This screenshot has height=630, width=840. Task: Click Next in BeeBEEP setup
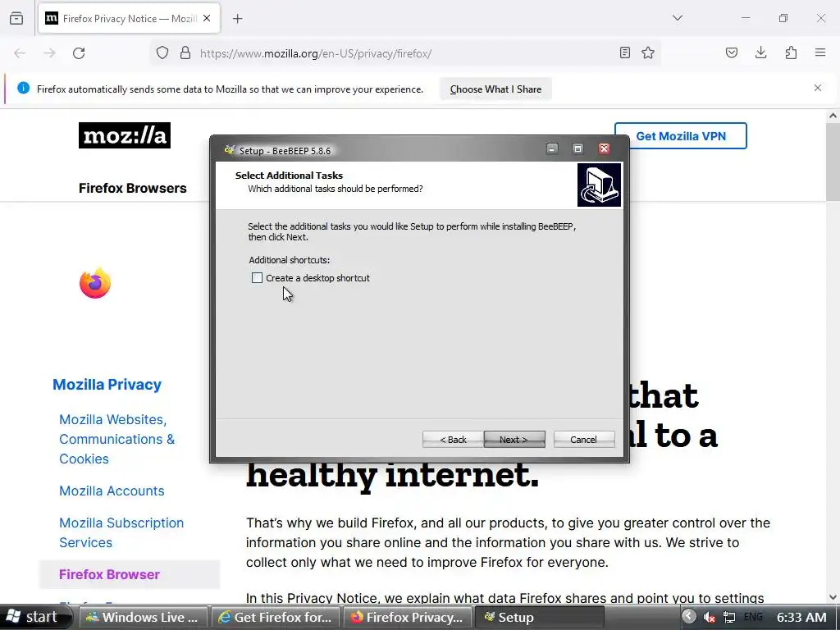[514, 440]
